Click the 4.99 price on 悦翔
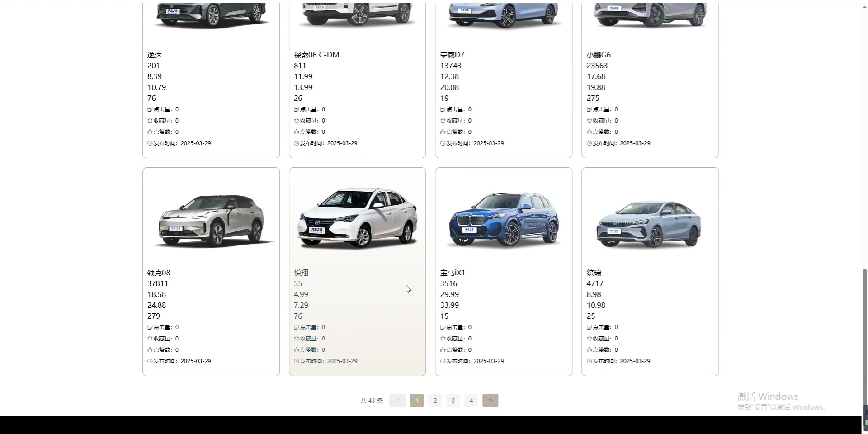The height and width of the screenshot is (434, 868). [301, 294]
